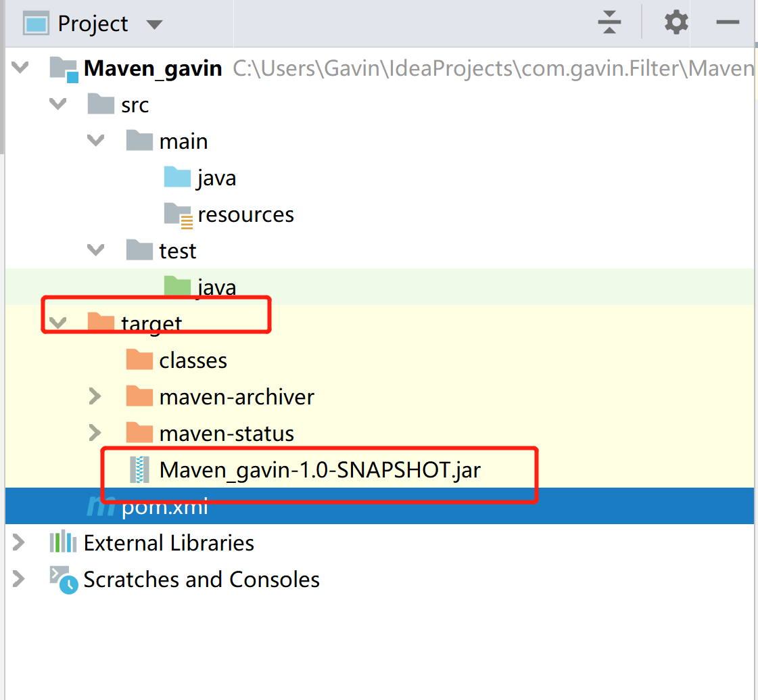Collapse all tree nodes with toolbar icon
The width and height of the screenshot is (758, 700).
point(609,22)
